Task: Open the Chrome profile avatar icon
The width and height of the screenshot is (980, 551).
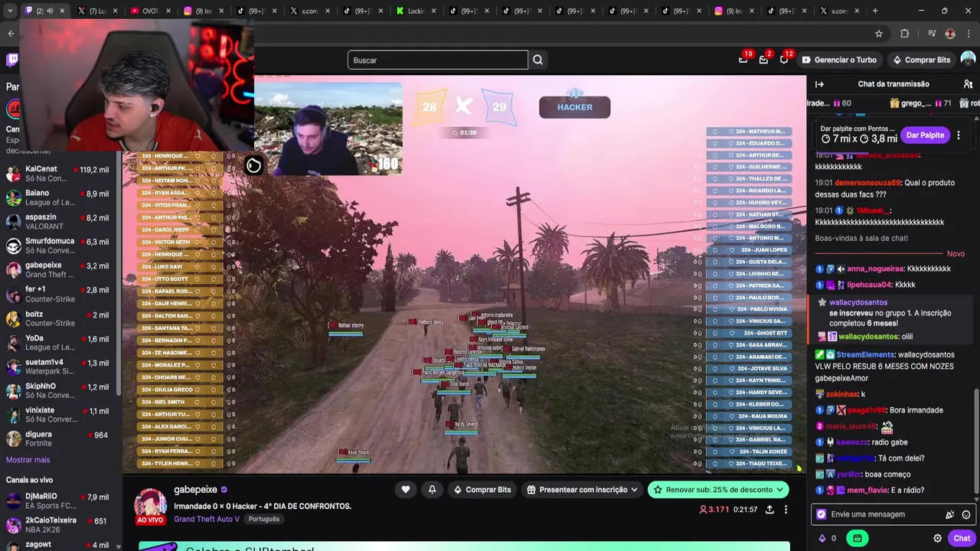Action: click(x=950, y=34)
